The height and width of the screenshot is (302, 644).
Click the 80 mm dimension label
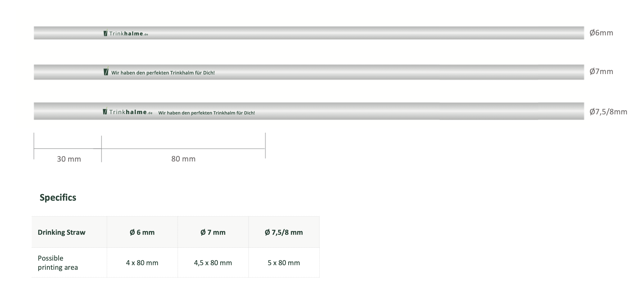click(183, 159)
